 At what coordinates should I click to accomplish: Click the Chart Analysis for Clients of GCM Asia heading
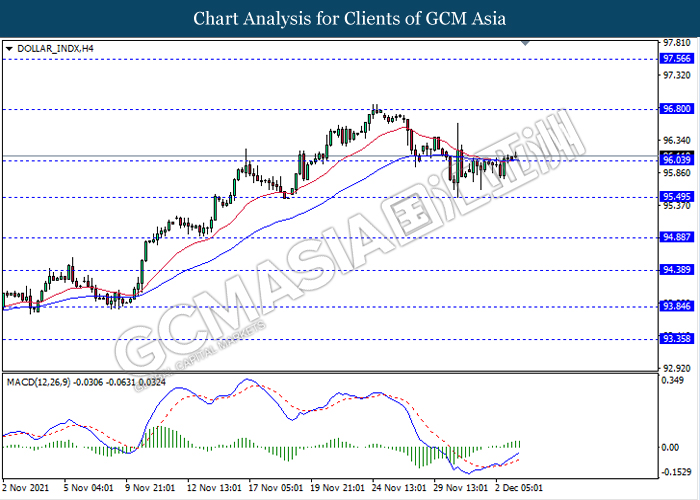click(x=350, y=19)
